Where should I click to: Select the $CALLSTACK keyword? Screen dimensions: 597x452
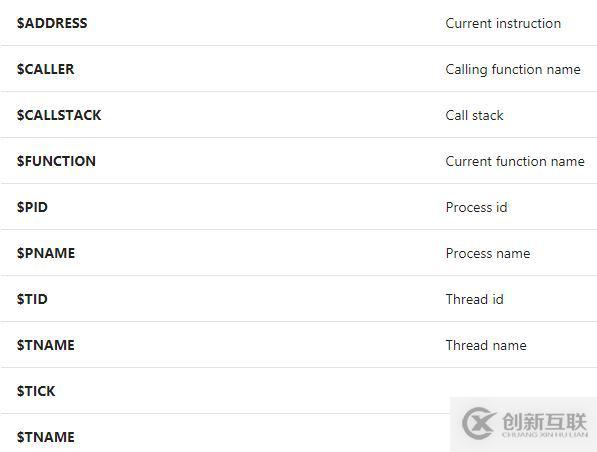(59, 115)
